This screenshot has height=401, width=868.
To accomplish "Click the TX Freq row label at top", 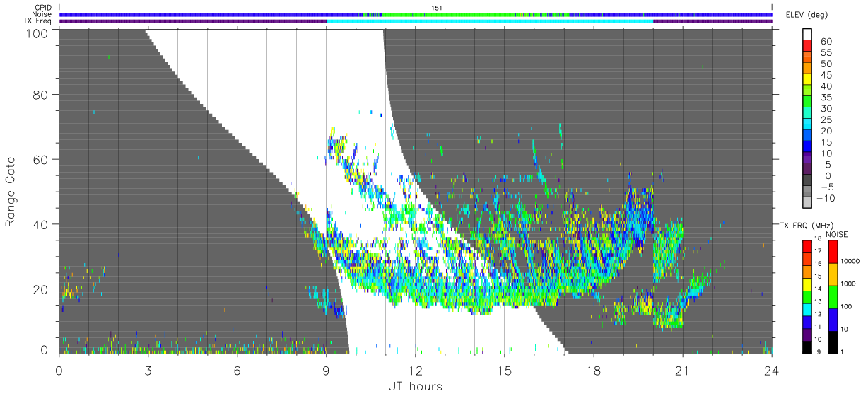I will coord(38,21).
